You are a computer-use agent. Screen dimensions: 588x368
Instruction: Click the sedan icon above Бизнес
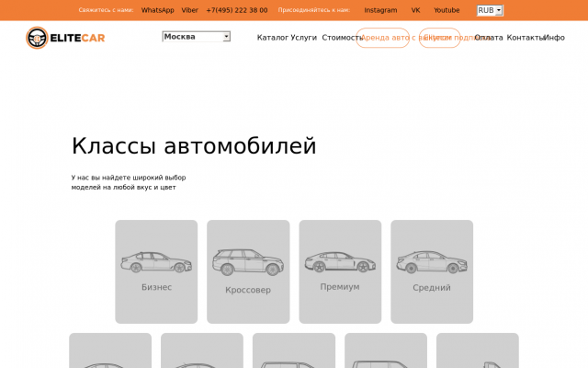click(156, 262)
